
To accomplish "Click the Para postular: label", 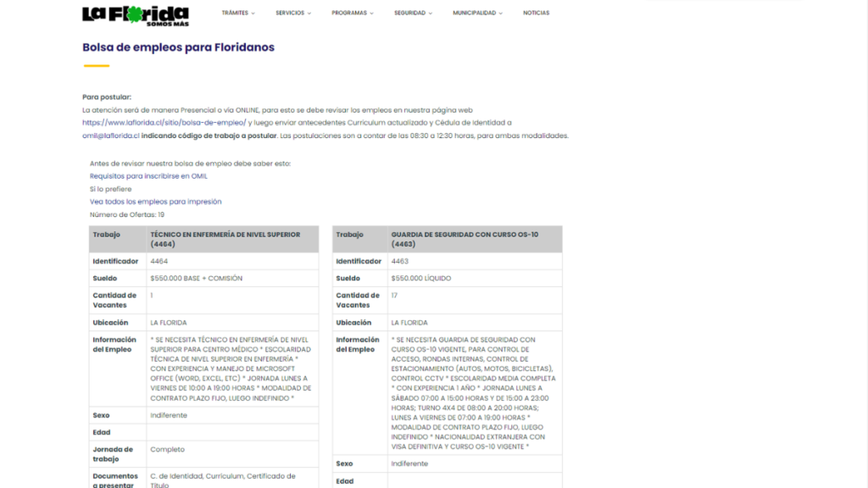I will coord(107,97).
